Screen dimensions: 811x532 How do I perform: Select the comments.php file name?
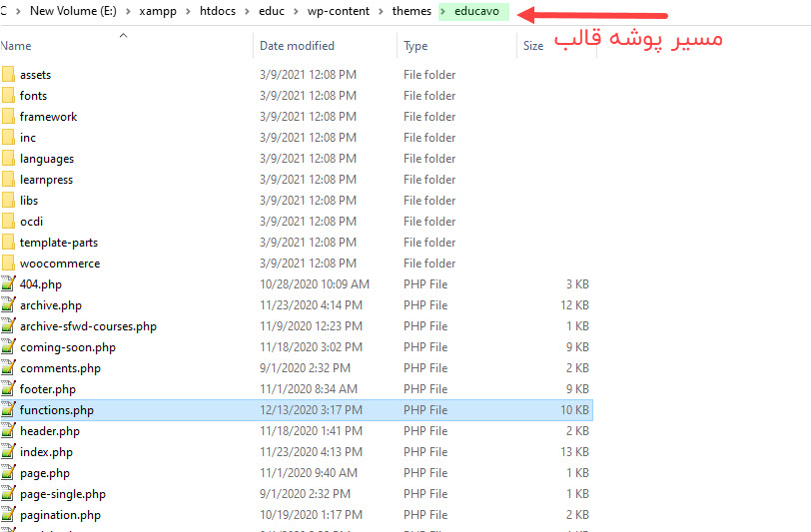(61, 368)
